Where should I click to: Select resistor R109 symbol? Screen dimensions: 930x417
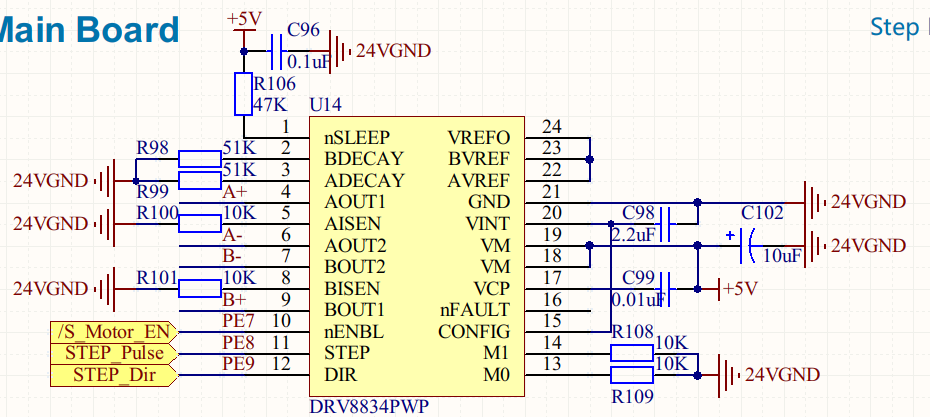(x=632, y=375)
